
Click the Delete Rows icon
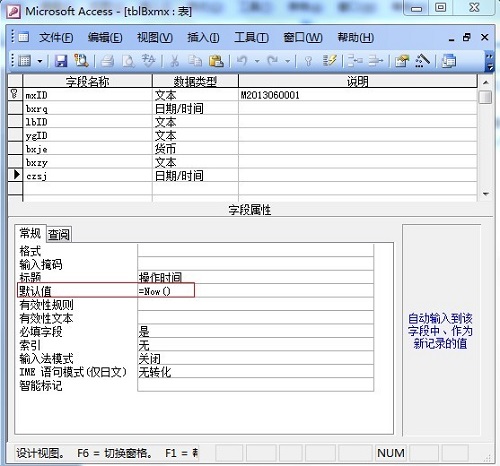pos(376,61)
